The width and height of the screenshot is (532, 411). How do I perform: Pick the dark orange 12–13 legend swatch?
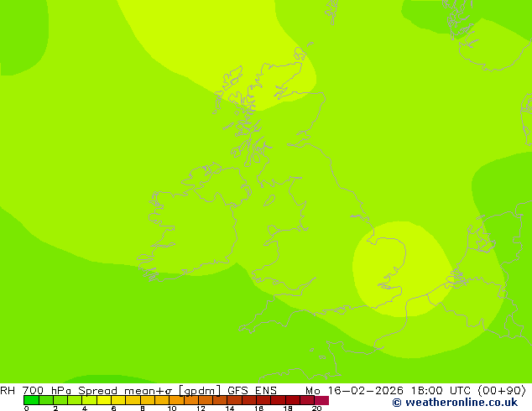coord(206,400)
